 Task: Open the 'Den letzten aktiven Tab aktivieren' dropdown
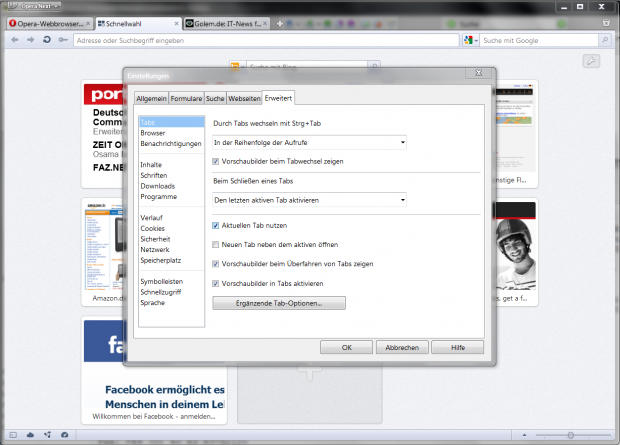(309, 200)
